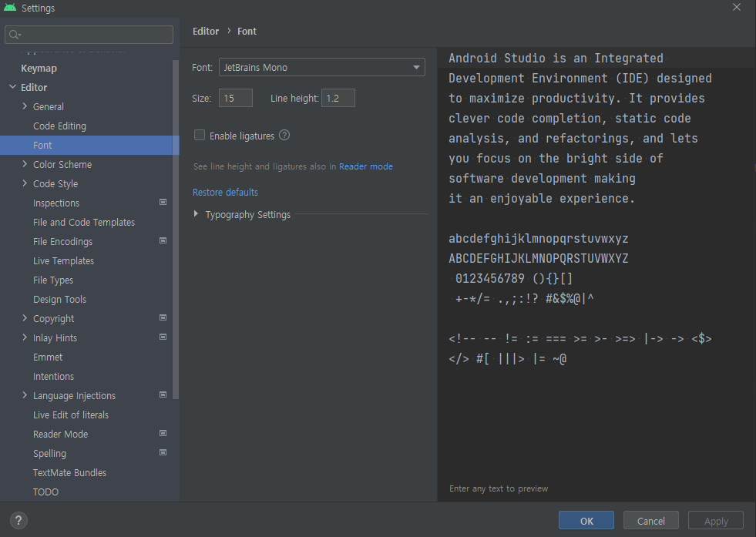This screenshot has width=756, height=537.
Task: Click the Apply button
Action: [716, 521]
